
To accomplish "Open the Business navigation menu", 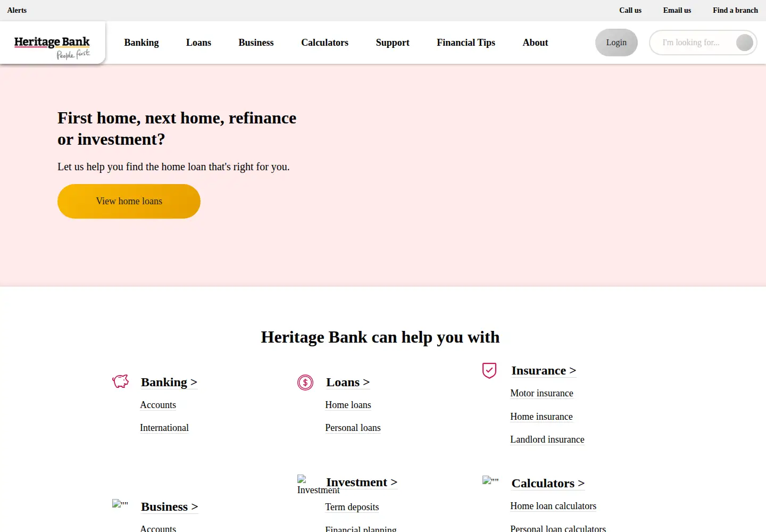I will pyautogui.click(x=256, y=43).
